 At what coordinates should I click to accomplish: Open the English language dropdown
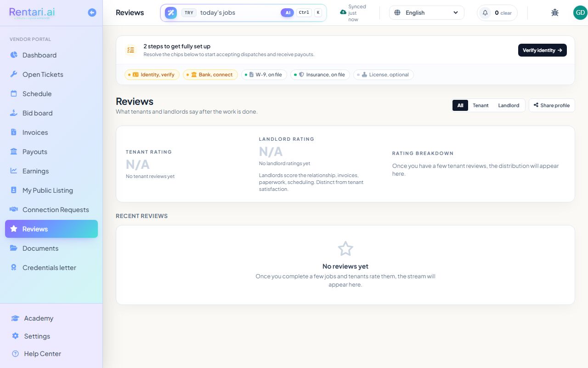(427, 13)
